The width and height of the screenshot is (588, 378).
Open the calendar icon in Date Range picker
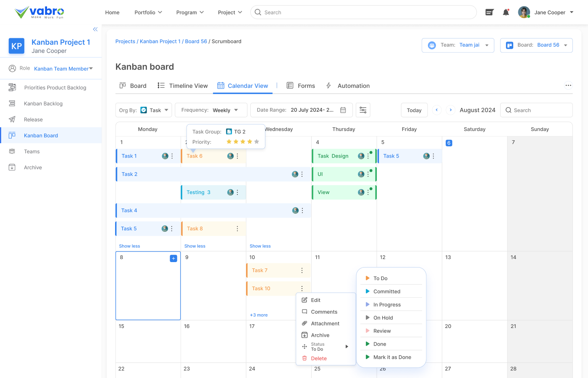(x=343, y=110)
